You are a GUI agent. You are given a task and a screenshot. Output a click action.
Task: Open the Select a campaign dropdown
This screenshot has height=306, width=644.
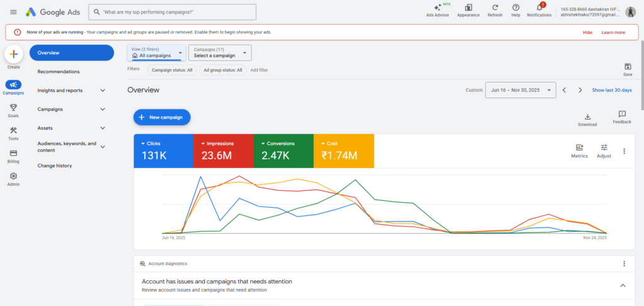219,52
